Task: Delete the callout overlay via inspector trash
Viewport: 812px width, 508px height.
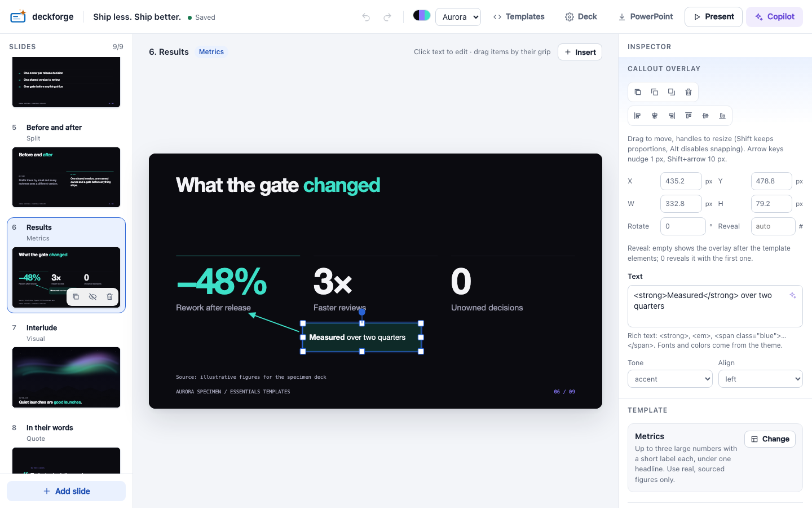Action: point(689,92)
